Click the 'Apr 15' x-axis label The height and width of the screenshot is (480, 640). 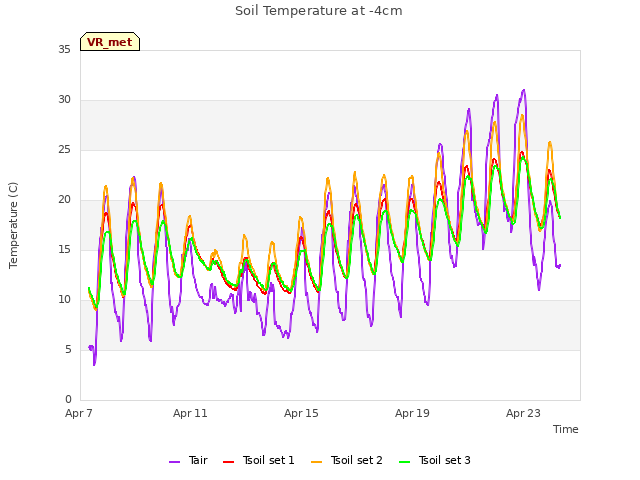(x=301, y=413)
